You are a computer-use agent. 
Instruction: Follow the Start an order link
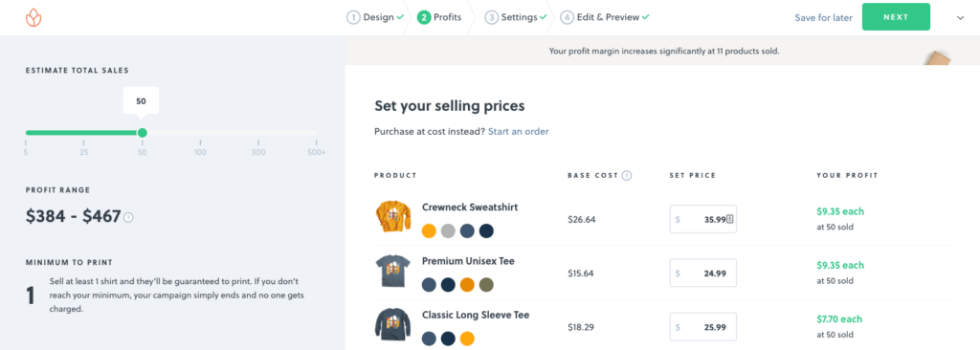click(x=518, y=131)
